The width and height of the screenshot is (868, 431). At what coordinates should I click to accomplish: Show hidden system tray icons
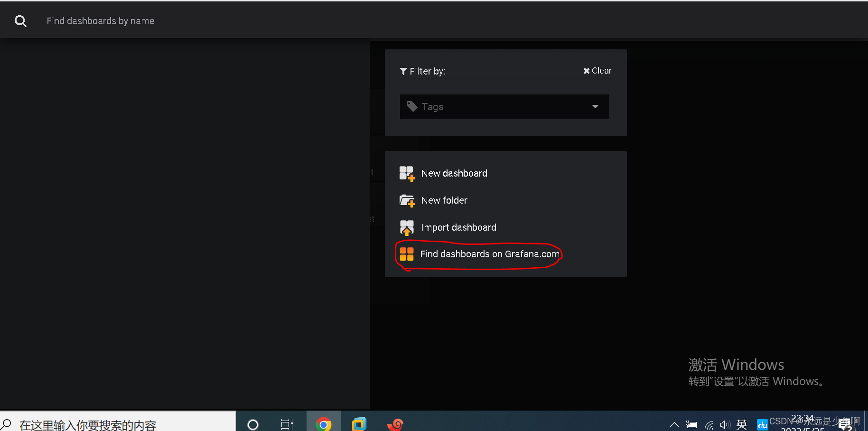tap(674, 425)
